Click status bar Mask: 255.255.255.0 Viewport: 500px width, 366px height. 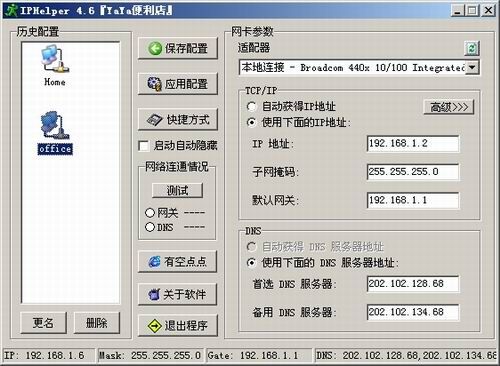[x=150, y=356]
